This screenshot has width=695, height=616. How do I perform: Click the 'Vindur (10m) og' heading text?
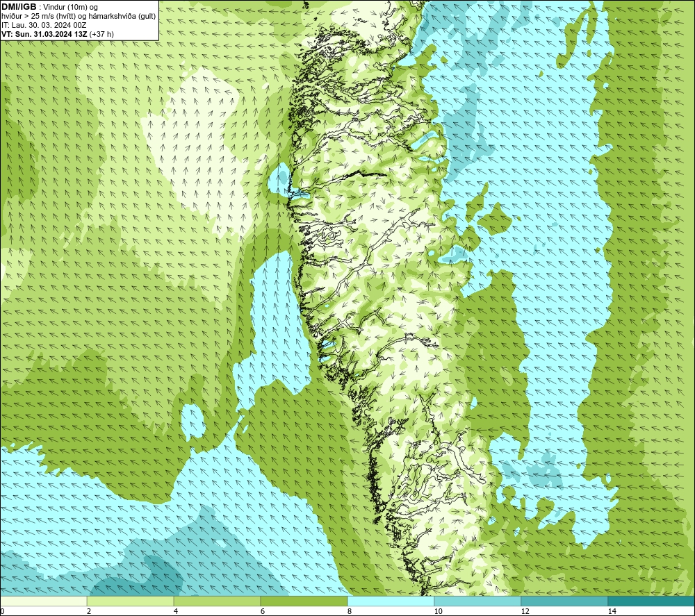(x=70, y=7)
